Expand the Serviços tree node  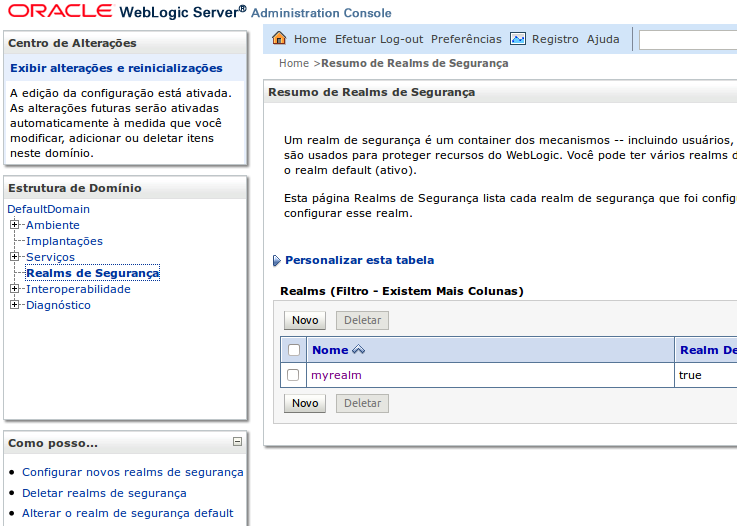(x=15, y=257)
